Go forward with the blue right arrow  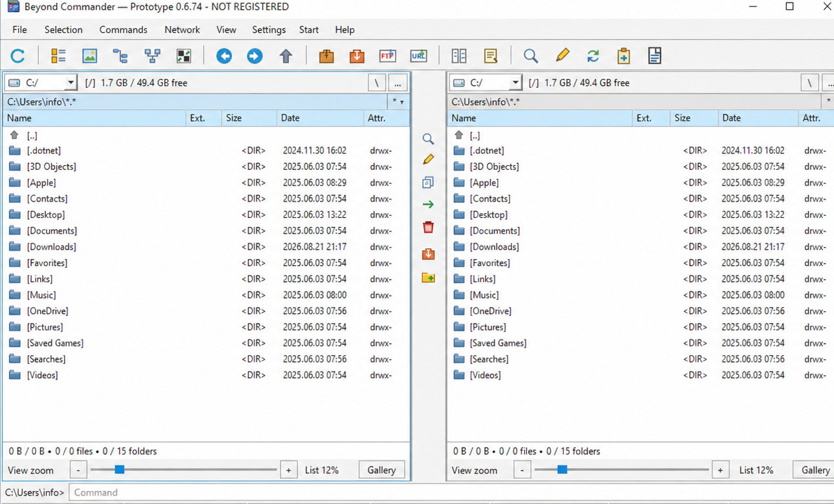coord(255,56)
